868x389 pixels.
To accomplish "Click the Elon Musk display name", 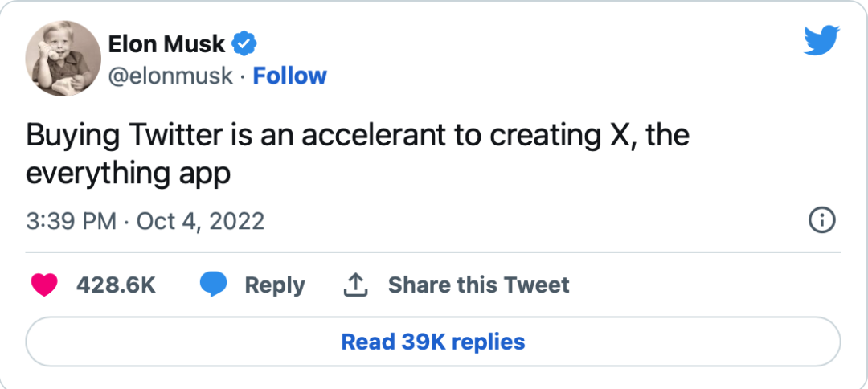I will (x=166, y=43).
